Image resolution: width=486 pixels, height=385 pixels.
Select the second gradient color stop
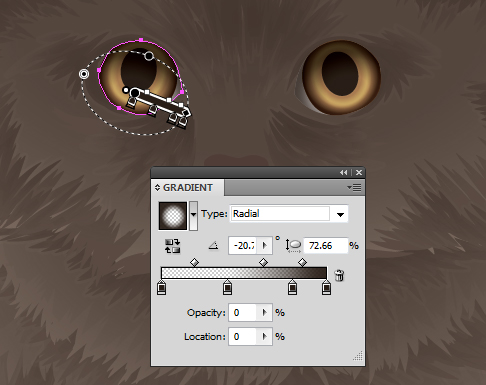tap(227, 288)
